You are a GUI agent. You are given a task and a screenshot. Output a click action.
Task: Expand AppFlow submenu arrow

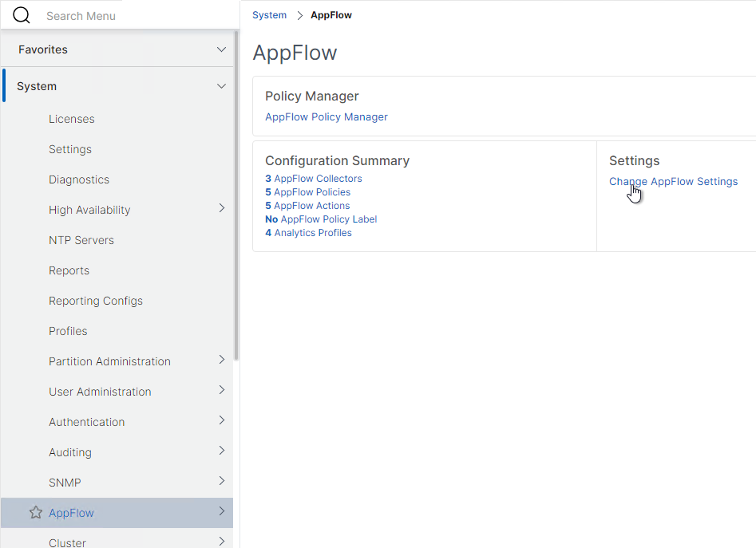(222, 511)
